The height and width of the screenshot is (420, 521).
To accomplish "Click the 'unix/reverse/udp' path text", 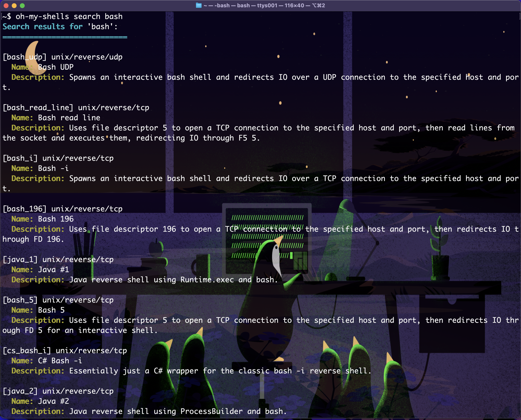I will pos(87,57).
